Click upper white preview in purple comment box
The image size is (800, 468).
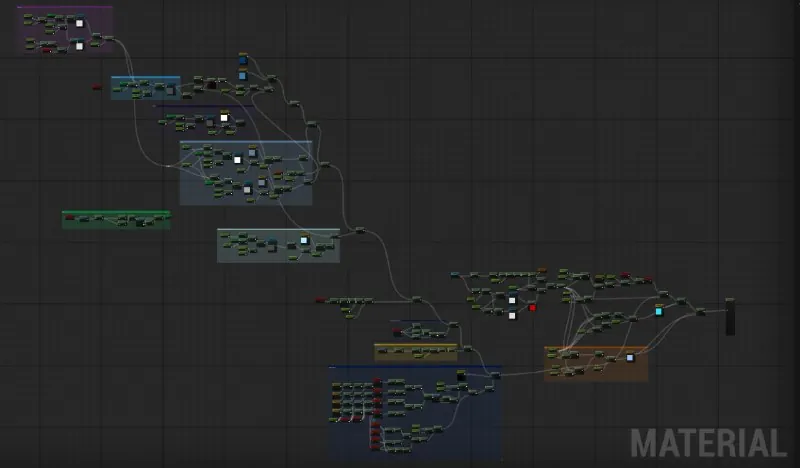[79, 22]
